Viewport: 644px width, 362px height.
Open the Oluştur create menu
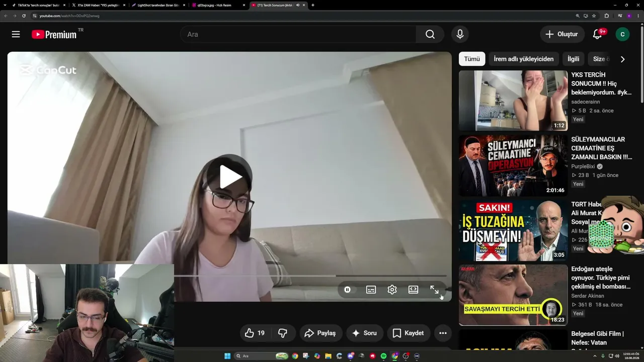point(562,34)
